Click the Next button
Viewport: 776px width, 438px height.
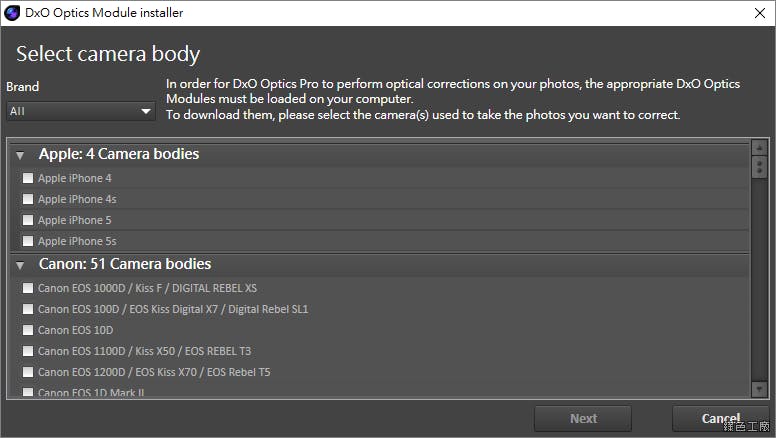coord(583,419)
